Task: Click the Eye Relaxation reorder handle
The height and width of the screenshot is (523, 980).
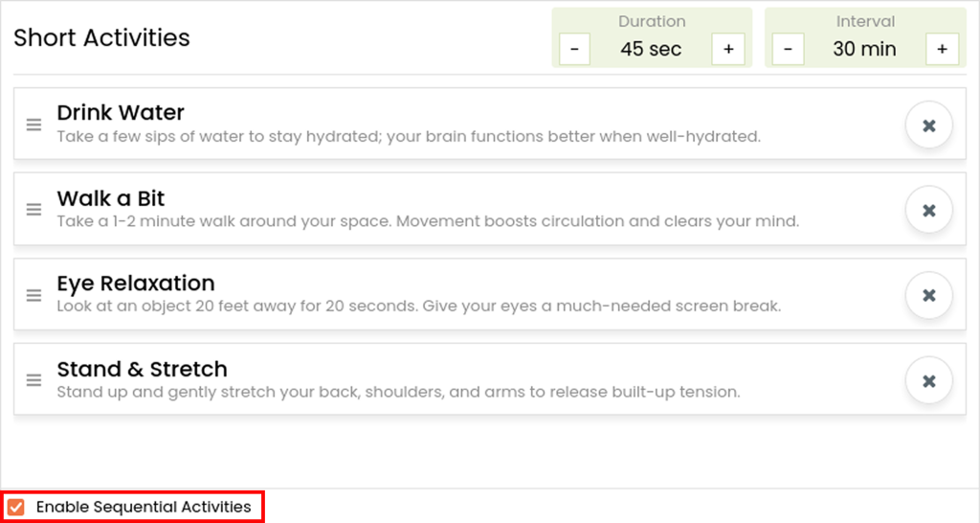Action: click(33, 295)
